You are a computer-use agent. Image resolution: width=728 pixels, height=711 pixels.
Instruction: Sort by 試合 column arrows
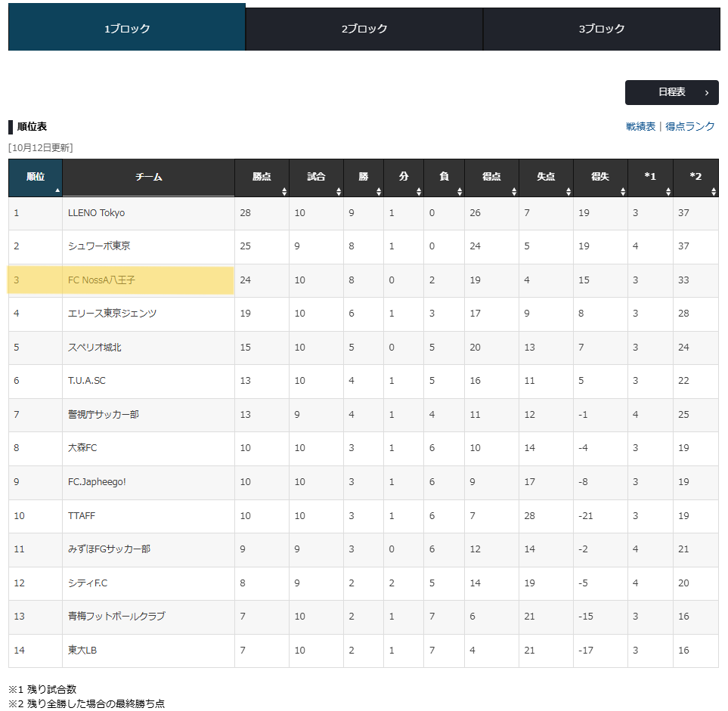316,177
